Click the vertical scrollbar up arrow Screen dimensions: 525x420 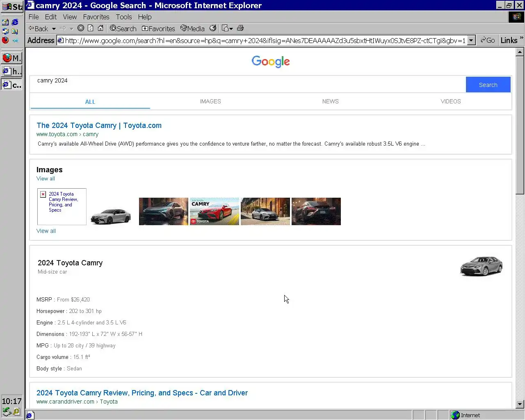point(520,52)
